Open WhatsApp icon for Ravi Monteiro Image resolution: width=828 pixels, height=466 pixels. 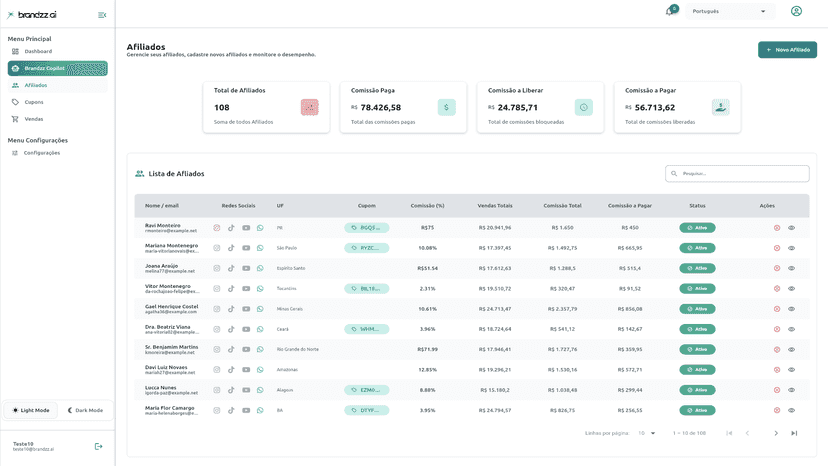pyautogui.click(x=260, y=228)
